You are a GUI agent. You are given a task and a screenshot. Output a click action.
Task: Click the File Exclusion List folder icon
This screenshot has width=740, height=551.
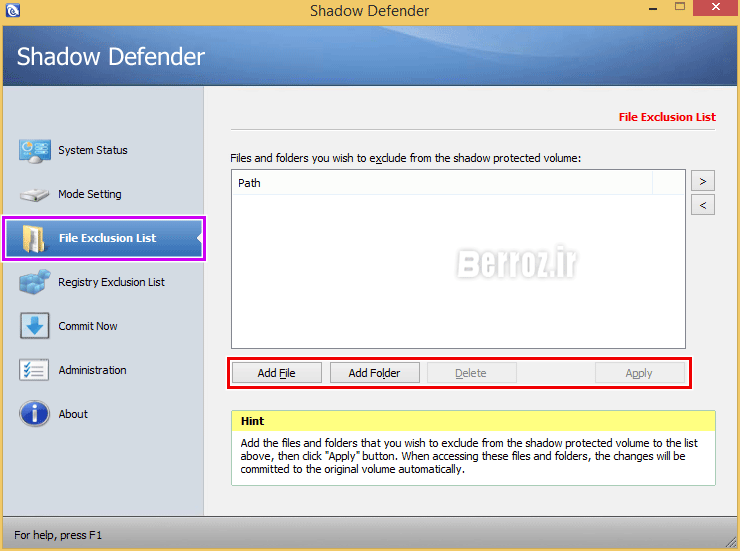pyautogui.click(x=33, y=239)
